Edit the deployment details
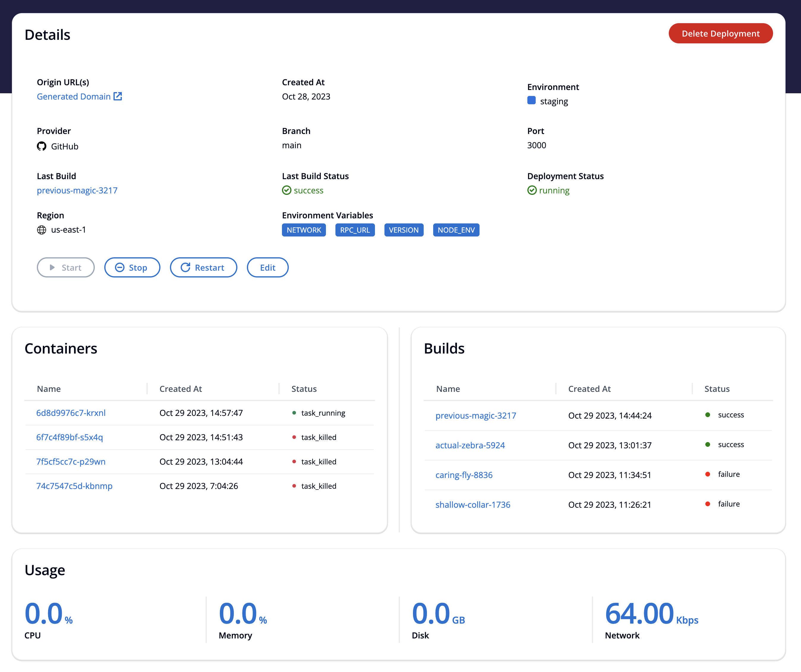Viewport: 801px width, 672px height. tap(267, 267)
